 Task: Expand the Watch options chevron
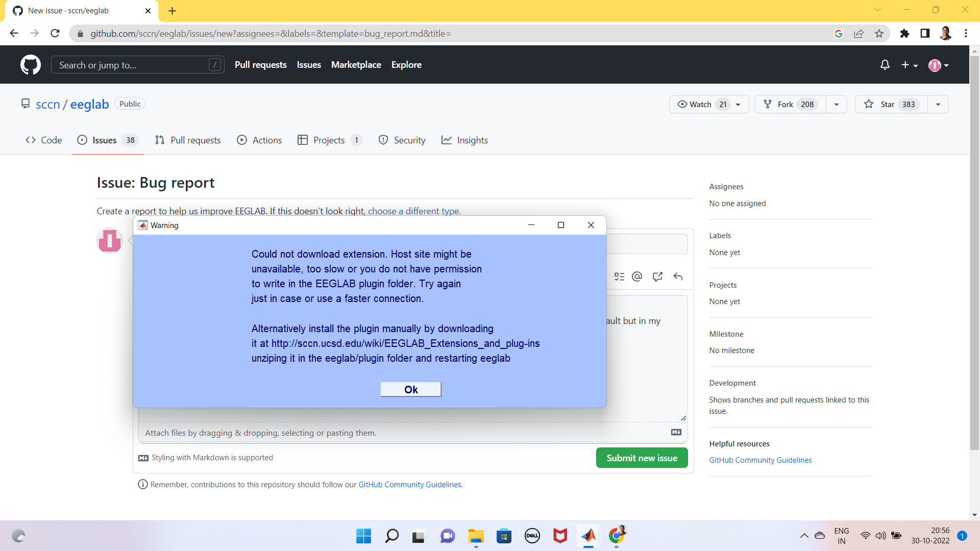tap(738, 104)
